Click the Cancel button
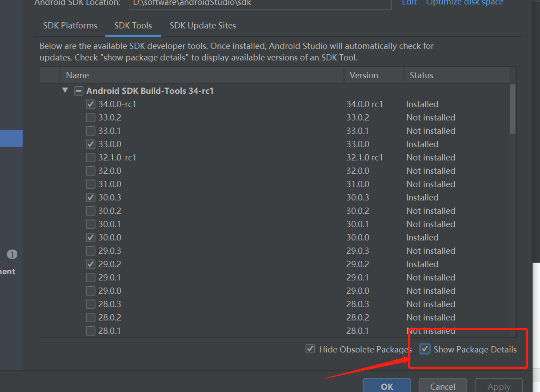This screenshot has width=540, height=392. click(x=443, y=386)
